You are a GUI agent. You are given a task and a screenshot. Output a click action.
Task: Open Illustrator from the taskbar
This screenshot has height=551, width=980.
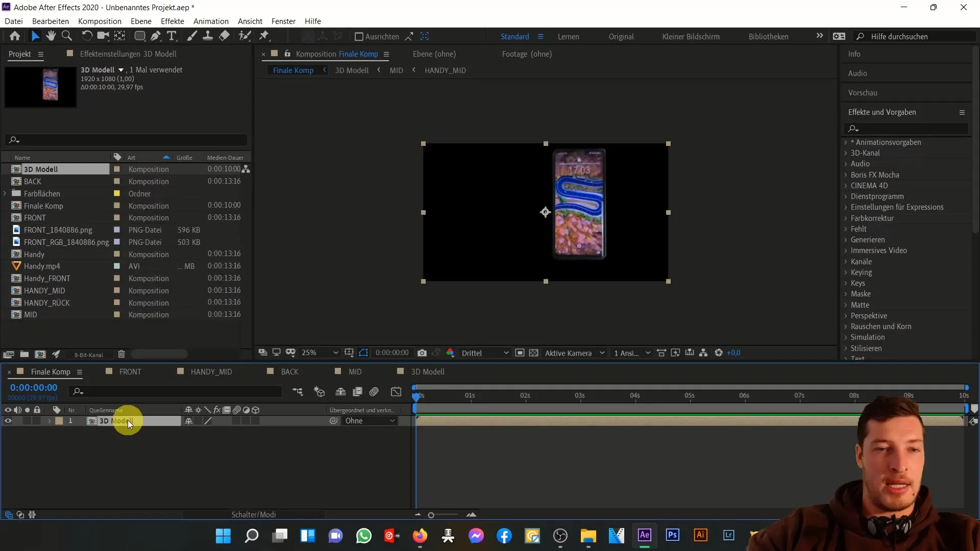point(701,535)
